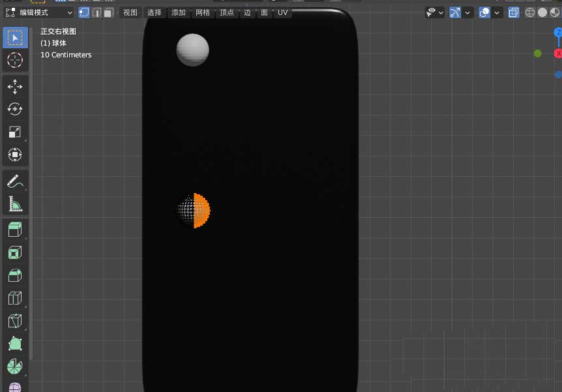
Task: Toggle viewport gizmos display
Action: click(x=455, y=12)
